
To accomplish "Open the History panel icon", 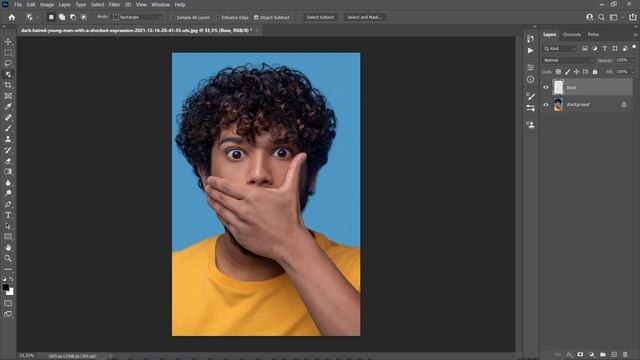I will pyautogui.click(x=530, y=39).
